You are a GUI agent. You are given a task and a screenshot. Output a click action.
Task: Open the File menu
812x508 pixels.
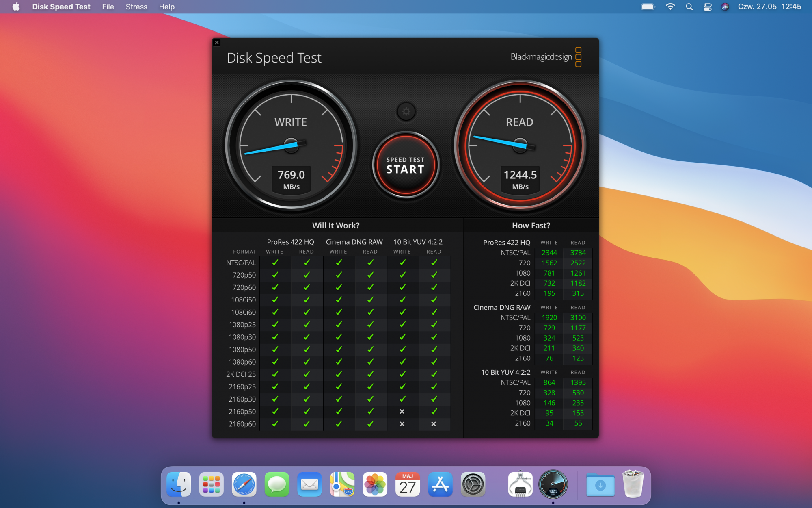click(x=107, y=7)
